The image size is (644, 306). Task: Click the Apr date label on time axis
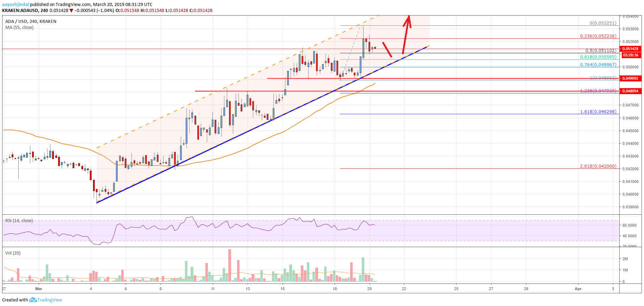click(x=578, y=289)
